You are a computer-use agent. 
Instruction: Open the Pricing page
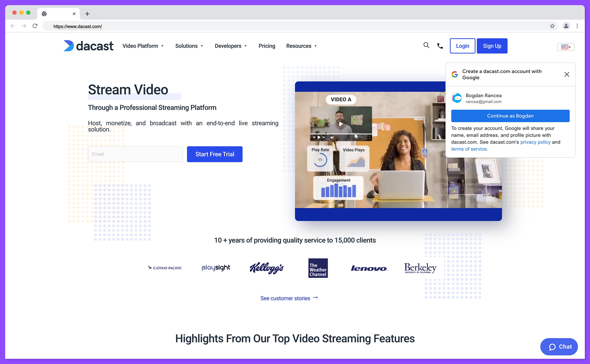click(x=267, y=46)
